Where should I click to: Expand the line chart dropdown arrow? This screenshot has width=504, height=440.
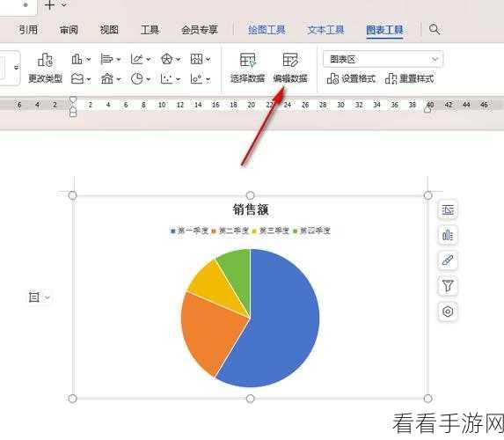tap(148, 60)
